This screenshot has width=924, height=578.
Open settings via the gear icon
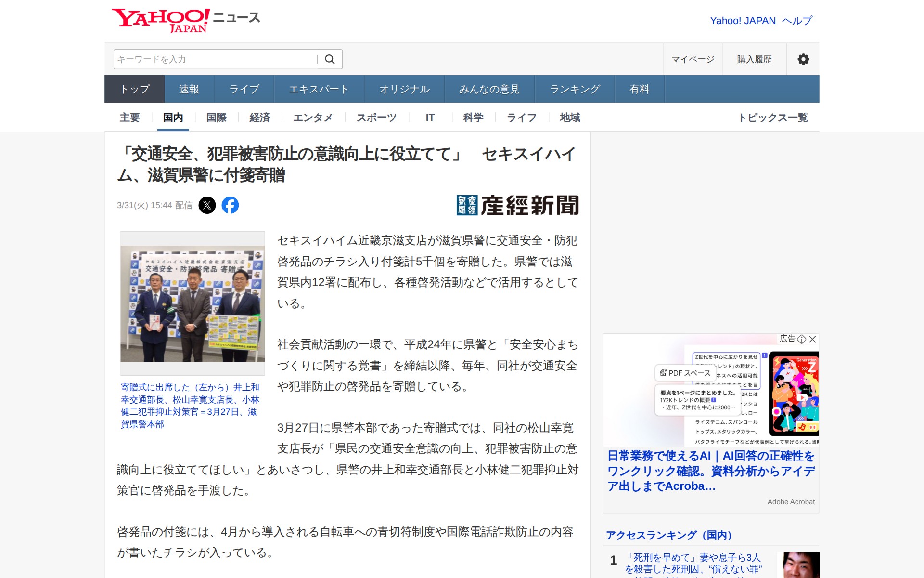click(x=803, y=59)
